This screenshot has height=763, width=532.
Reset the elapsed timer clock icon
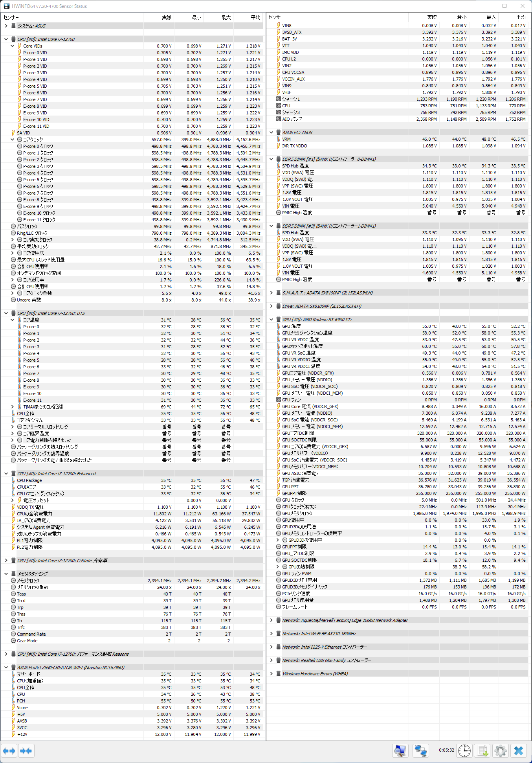coord(464,751)
